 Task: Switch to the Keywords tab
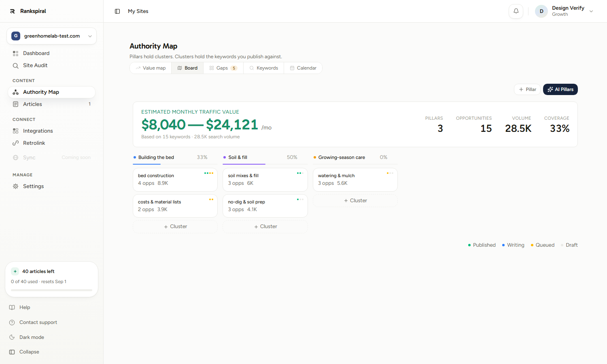(x=263, y=68)
